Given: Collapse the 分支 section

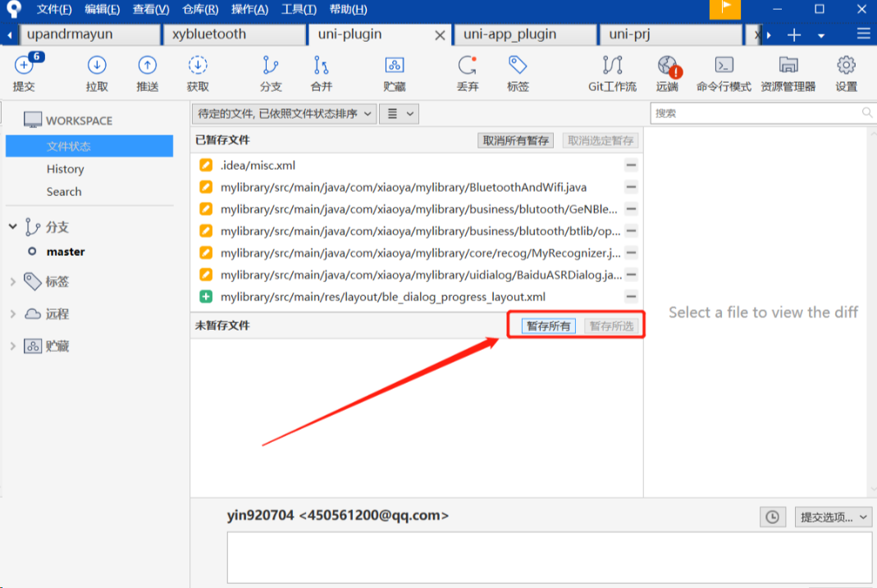Looking at the screenshot, I should (13, 226).
